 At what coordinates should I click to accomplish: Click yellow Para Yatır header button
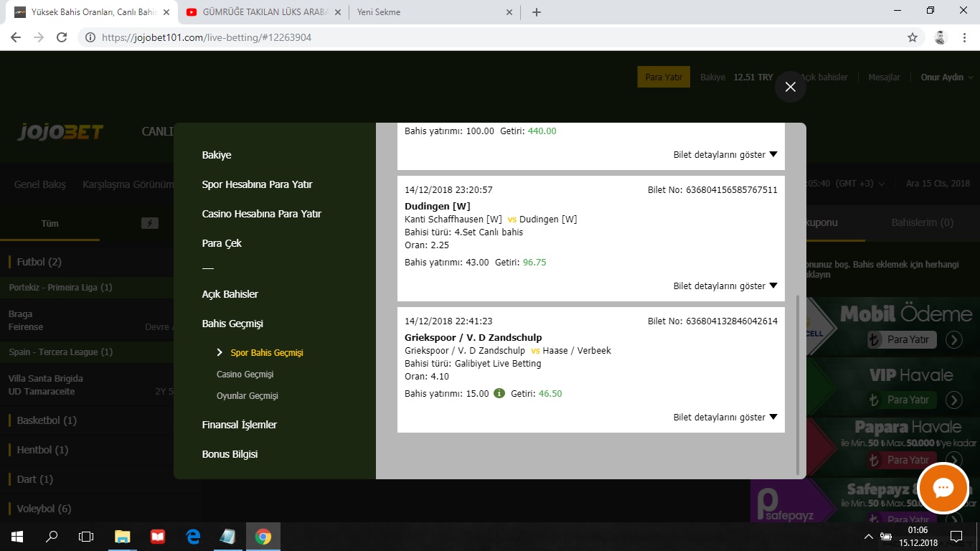click(x=664, y=77)
